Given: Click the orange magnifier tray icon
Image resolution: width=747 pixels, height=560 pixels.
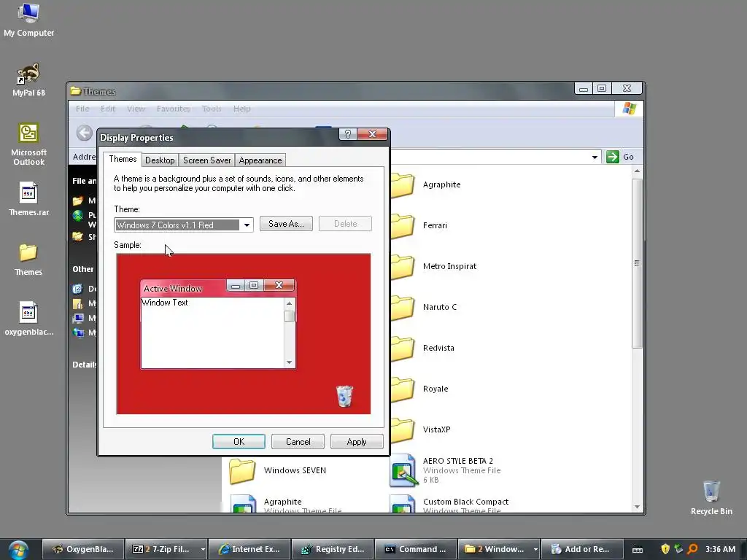Looking at the screenshot, I should pyautogui.click(x=692, y=549).
